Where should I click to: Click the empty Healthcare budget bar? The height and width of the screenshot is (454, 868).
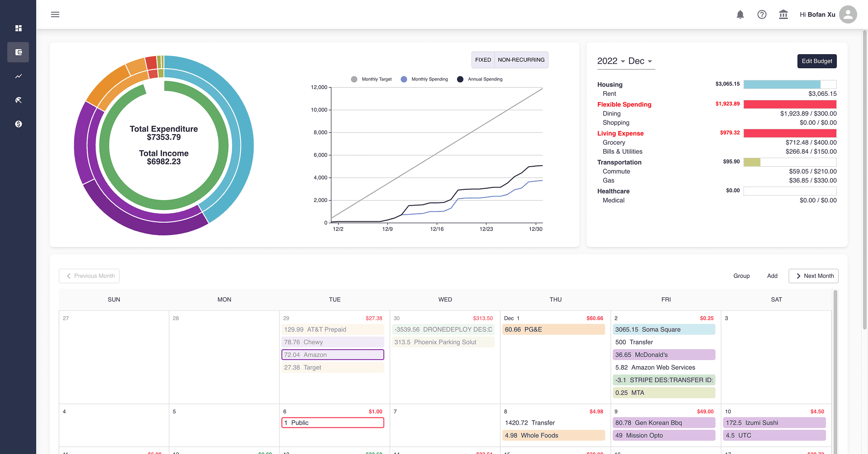790,191
